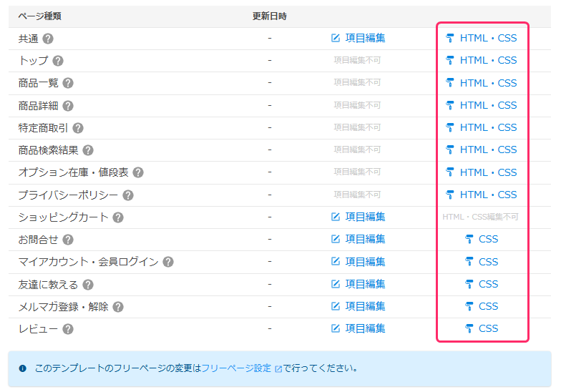Viewport: 561px width, 392px height.
Task: Show help for 特定商取引
Action: pyautogui.click(x=78, y=128)
